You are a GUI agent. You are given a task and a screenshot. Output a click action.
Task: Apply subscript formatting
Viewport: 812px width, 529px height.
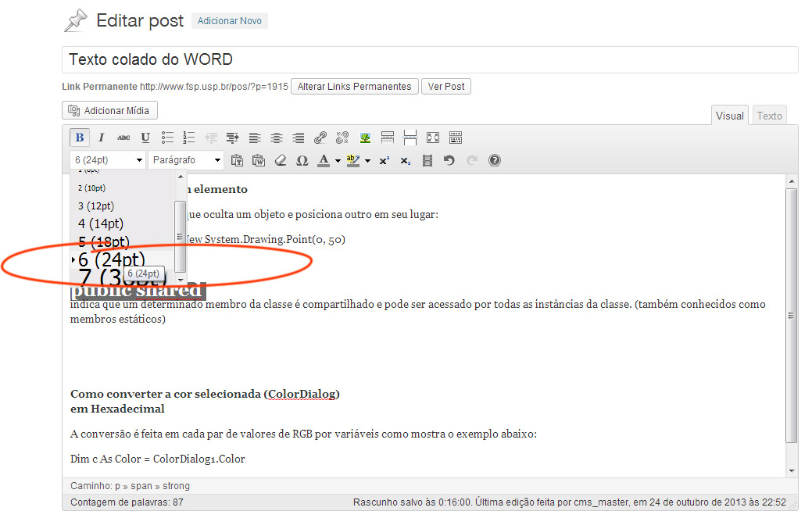coord(406,160)
